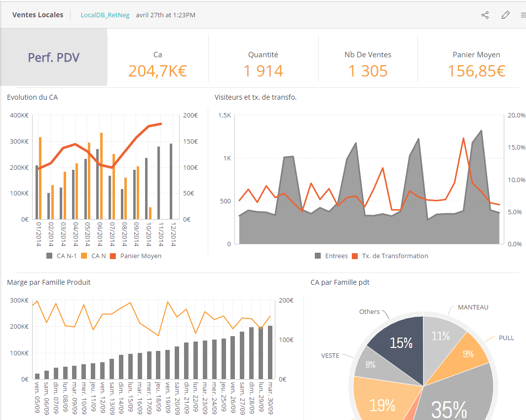This screenshot has width=526, height=420.
Task: Open the hamburger menu icon
Action: point(524,15)
